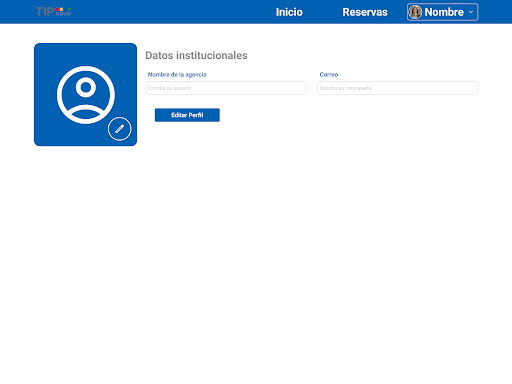This screenshot has height=384, width=512.
Task: Click the Editar Perfil button
Action: click(x=187, y=115)
